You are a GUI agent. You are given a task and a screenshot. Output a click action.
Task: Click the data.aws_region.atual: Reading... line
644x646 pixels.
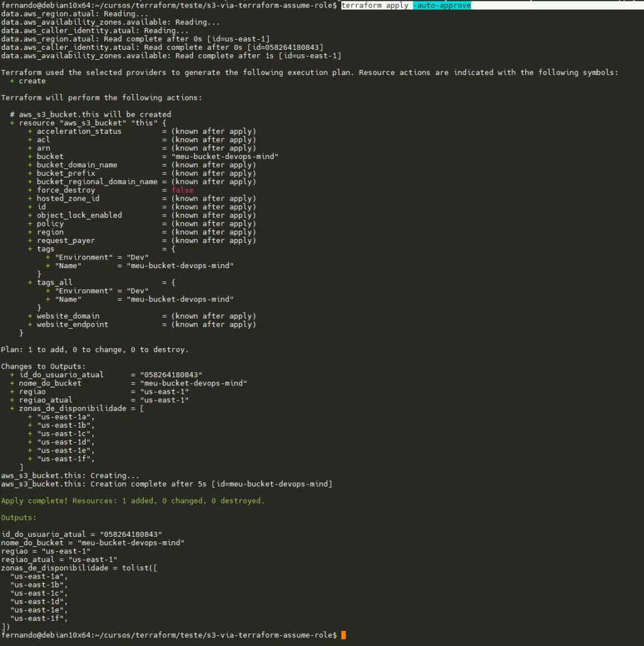(x=74, y=13)
